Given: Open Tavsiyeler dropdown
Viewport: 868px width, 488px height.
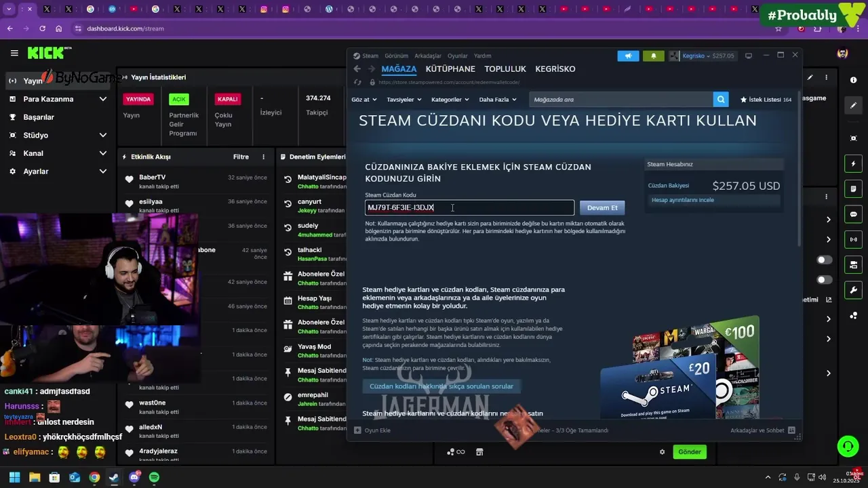Looking at the screenshot, I should click(x=404, y=100).
